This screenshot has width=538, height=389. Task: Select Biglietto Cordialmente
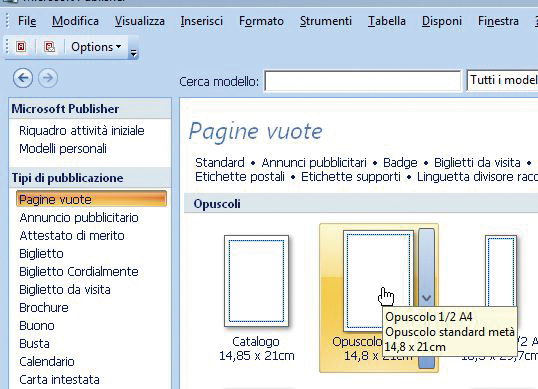click(x=79, y=272)
